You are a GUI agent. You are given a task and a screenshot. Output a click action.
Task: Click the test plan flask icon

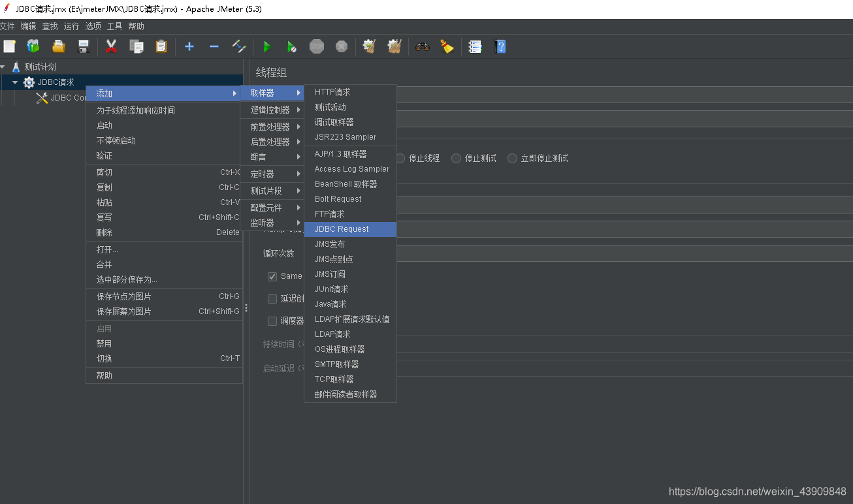coord(16,67)
